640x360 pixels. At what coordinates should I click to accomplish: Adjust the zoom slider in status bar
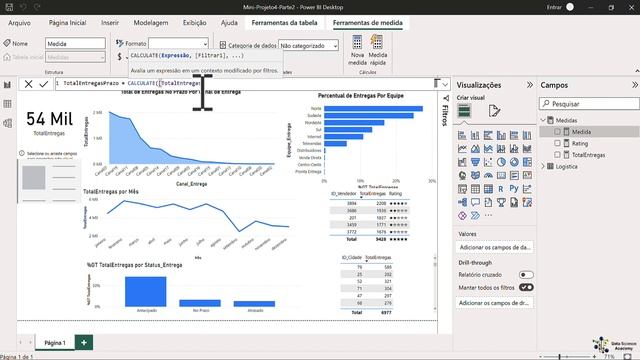point(559,357)
